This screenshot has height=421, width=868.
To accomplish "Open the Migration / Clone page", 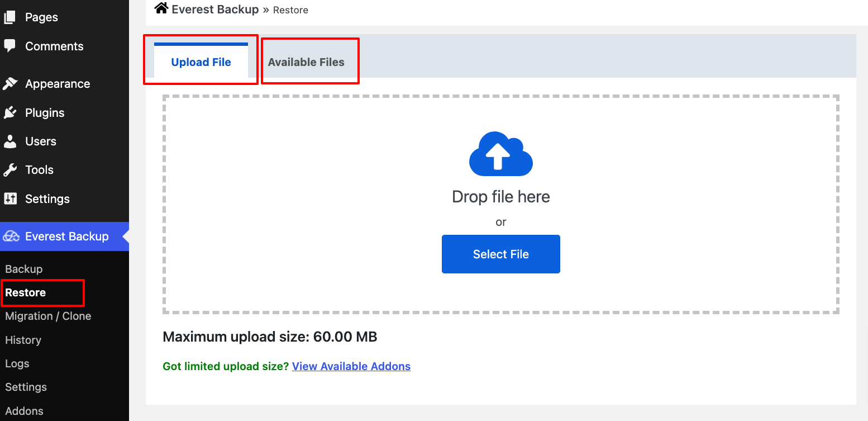I will [47, 316].
